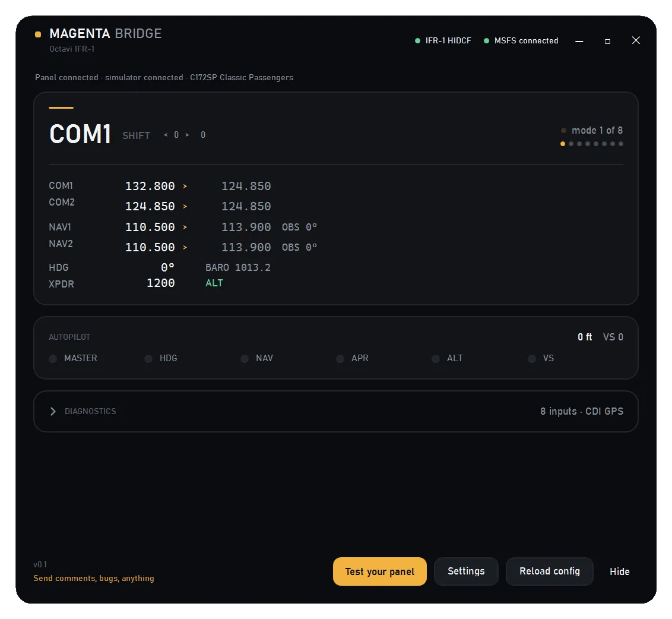
Task: Toggle autopilot VS mode
Action: 532,359
